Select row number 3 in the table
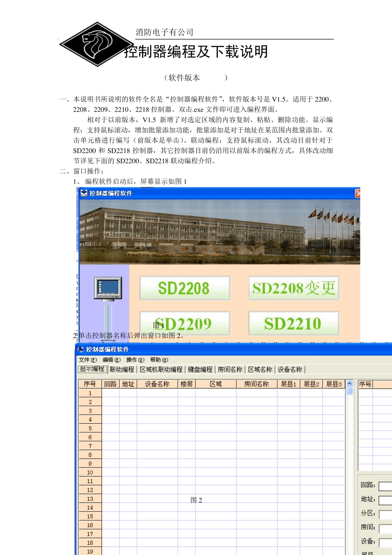 90,410
